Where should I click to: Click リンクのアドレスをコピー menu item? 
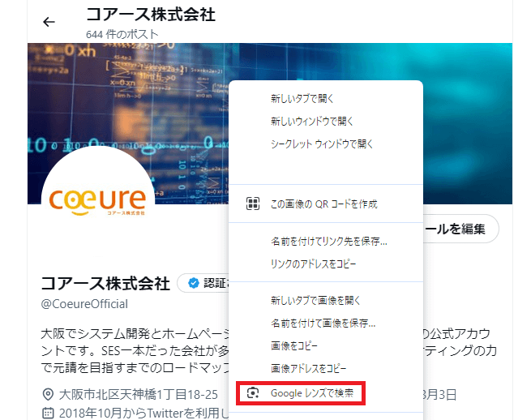pos(313,264)
